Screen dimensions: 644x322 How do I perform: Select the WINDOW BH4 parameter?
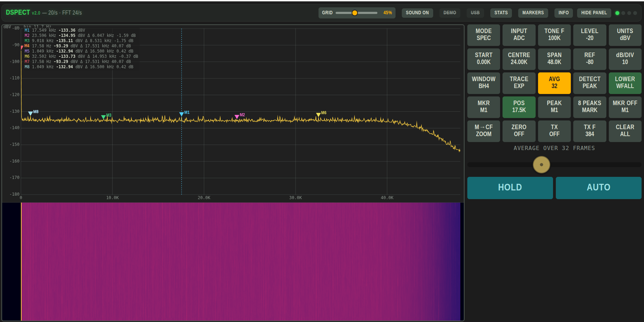[483, 83]
